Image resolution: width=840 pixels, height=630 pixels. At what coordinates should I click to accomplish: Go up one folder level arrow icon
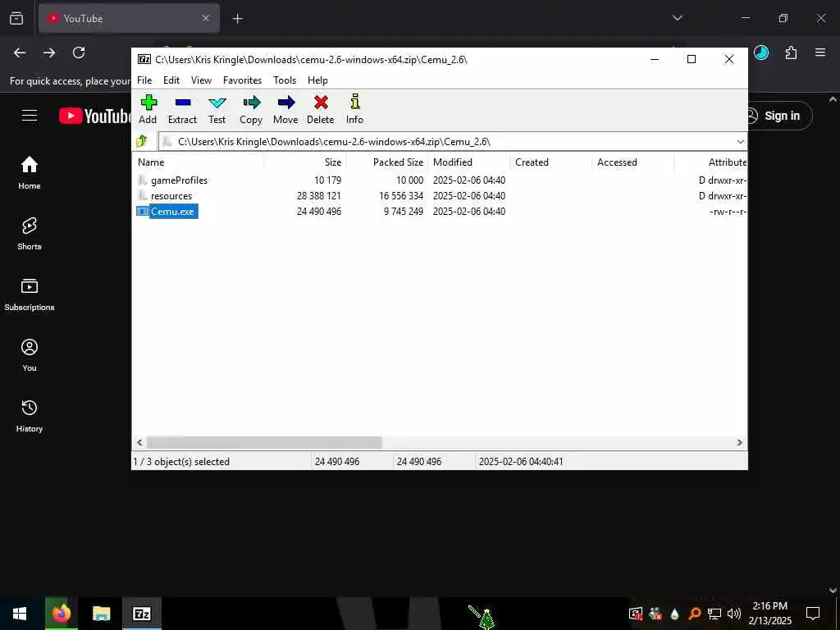click(142, 141)
